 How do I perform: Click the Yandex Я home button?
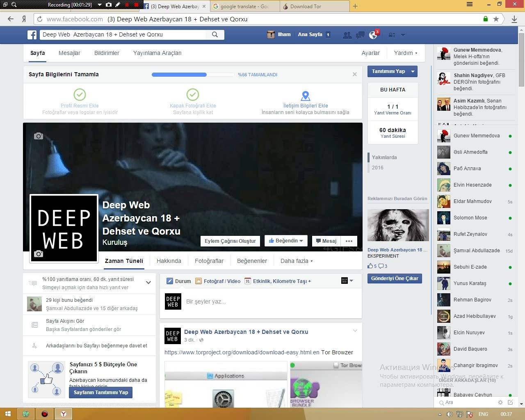pos(24,19)
